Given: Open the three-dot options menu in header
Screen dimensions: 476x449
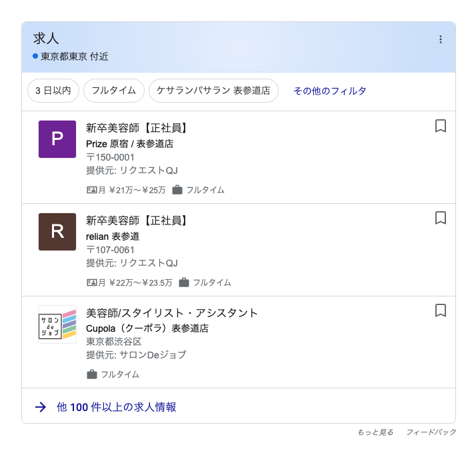Looking at the screenshot, I should point(440,39).
